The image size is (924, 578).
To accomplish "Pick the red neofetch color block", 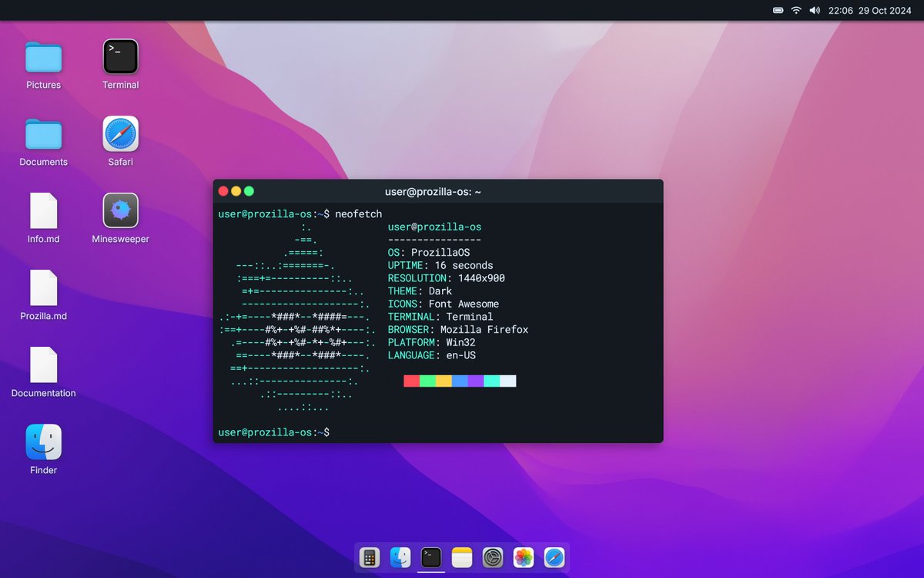I will [411, 381].
